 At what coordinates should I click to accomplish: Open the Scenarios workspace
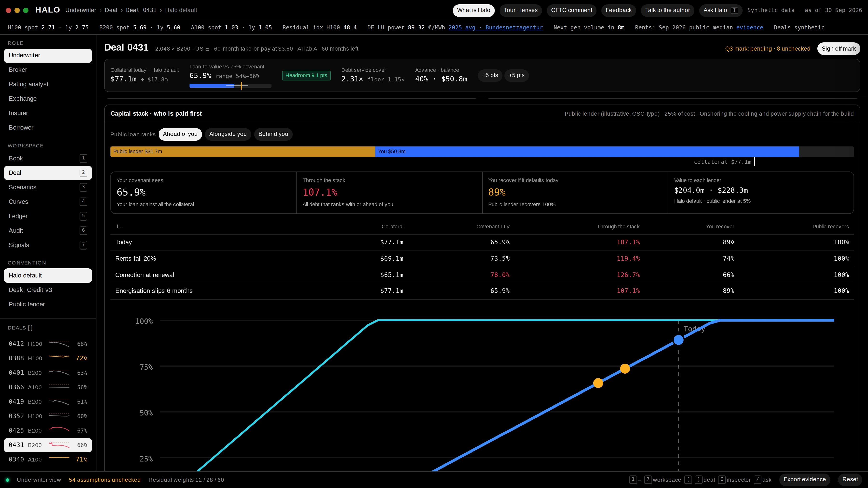click(x=48, y=187)
